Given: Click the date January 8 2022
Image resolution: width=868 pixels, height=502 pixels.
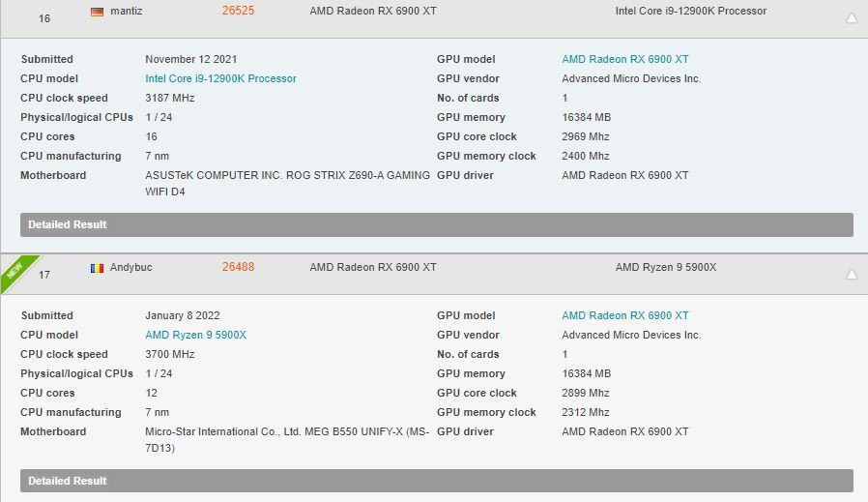Looking at the screenshot, I should pyautogui.click(x=182, y=316).
